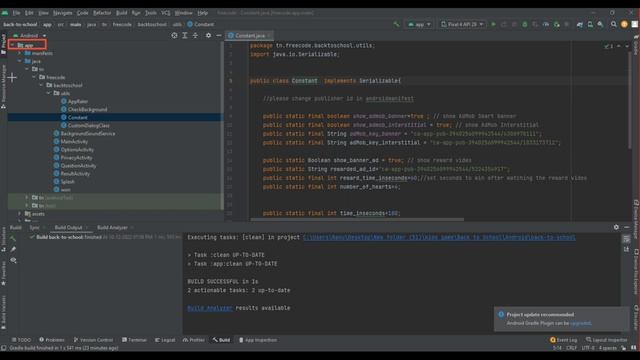Click the upgraded link in notification

(580, 323)
